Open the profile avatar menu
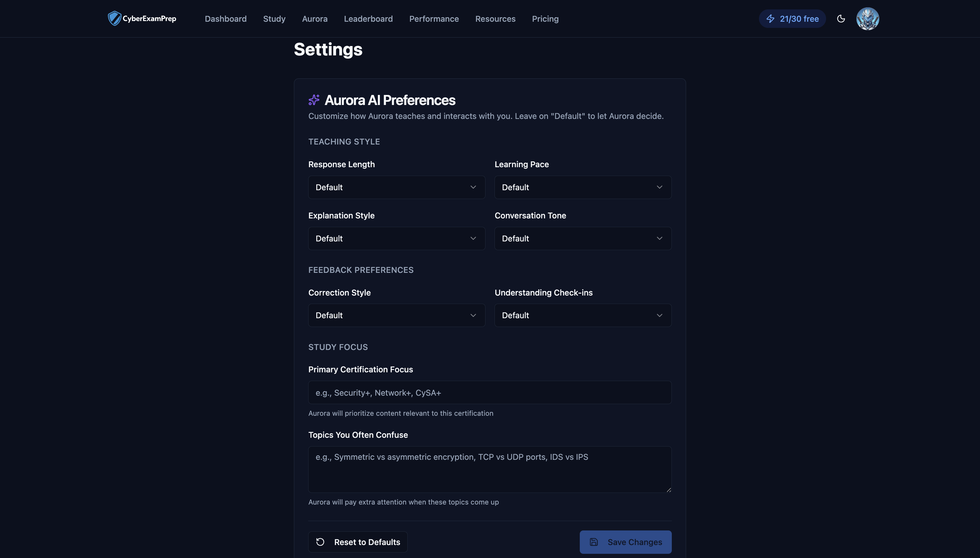The height and width of the screenshot is (558, 980). (x=868, y=18)
